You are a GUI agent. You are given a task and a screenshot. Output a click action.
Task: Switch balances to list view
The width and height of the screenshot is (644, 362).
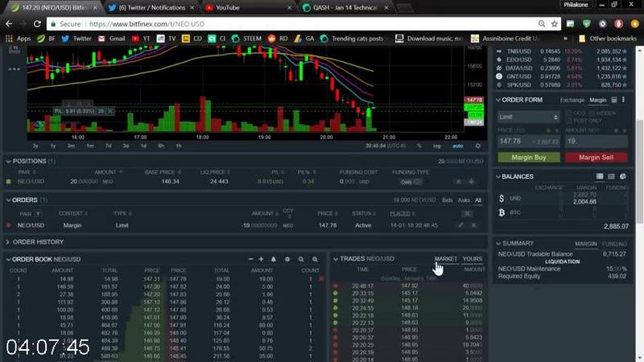point(611,176)
